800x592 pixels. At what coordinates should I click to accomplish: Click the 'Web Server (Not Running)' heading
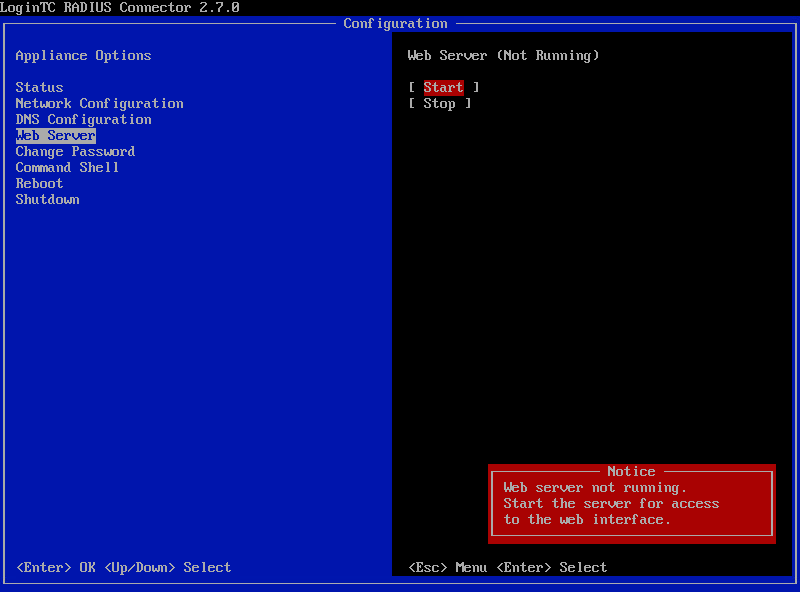coord(503,55)
